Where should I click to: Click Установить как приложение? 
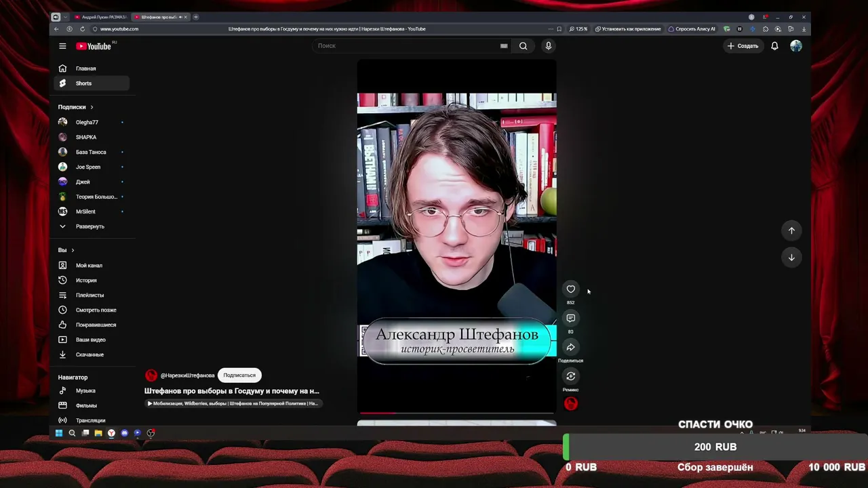[x=627, y=29]
